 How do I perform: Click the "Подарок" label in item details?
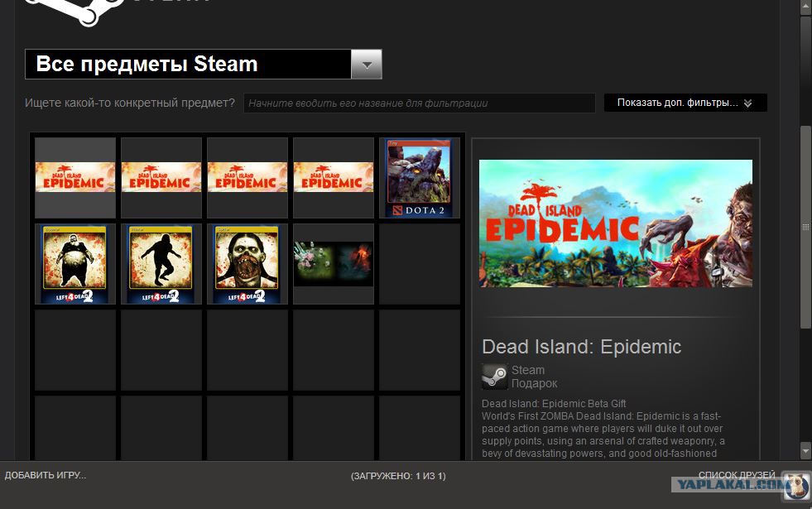[x=534, y=384]
